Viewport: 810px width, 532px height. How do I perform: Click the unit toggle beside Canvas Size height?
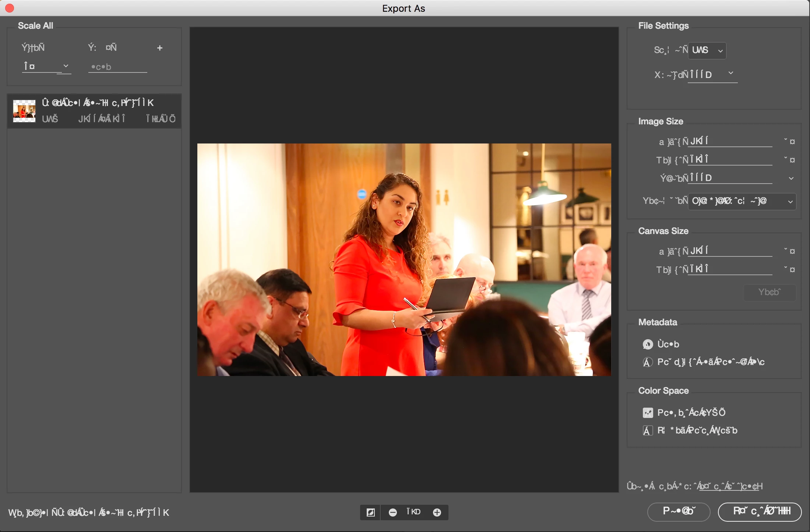789,269
